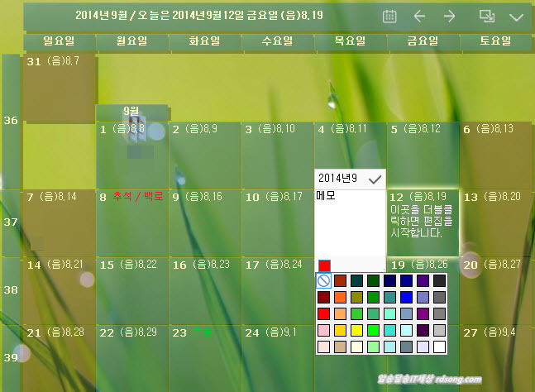Image resolution: width=535 pixels, height=392 pixels.
Task: Pick the tan beige swatch
Action: pyautogui.click(x=340, y=347)
